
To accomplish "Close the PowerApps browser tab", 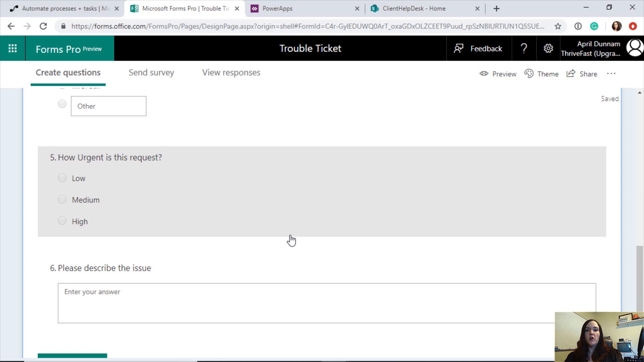I will pos(357,8).
